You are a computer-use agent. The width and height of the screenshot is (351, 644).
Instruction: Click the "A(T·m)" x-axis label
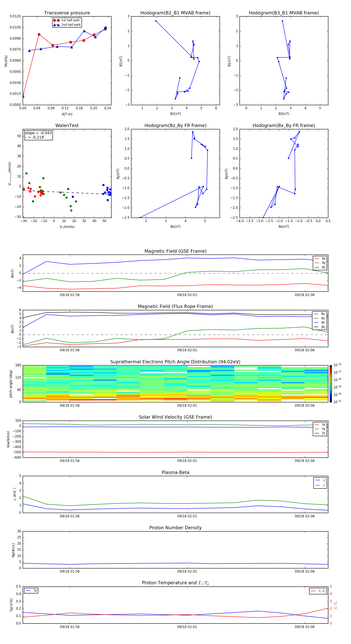(67, 114)
